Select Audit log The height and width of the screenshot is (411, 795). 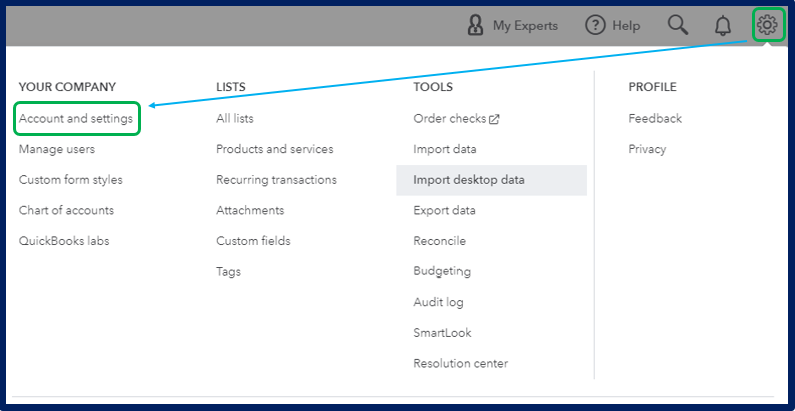point(439,303)
